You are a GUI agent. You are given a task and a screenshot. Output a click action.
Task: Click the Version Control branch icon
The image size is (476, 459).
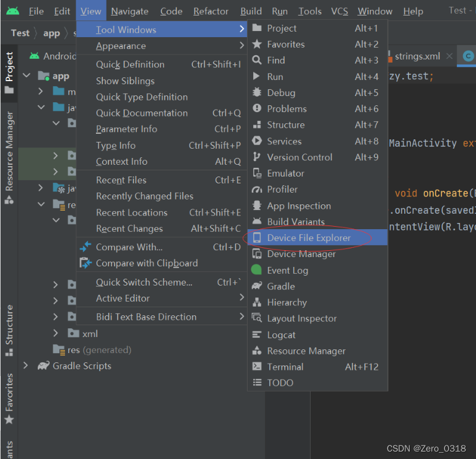[256, 157]
